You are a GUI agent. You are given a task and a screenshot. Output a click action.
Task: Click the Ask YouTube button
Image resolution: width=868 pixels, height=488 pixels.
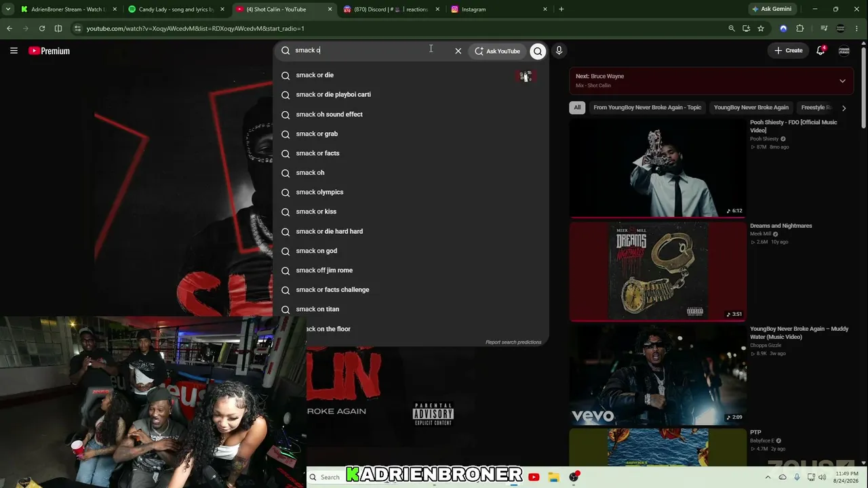tap(498, 51)
